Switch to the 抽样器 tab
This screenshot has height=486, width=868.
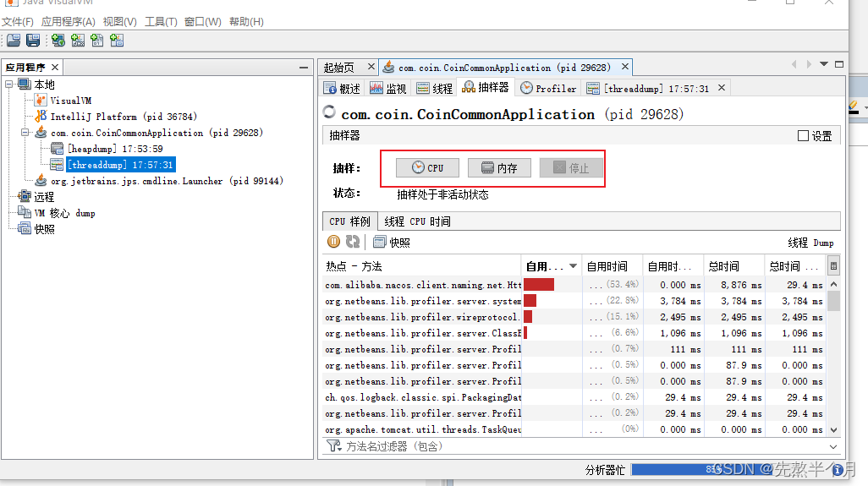(x=486, y=87)
